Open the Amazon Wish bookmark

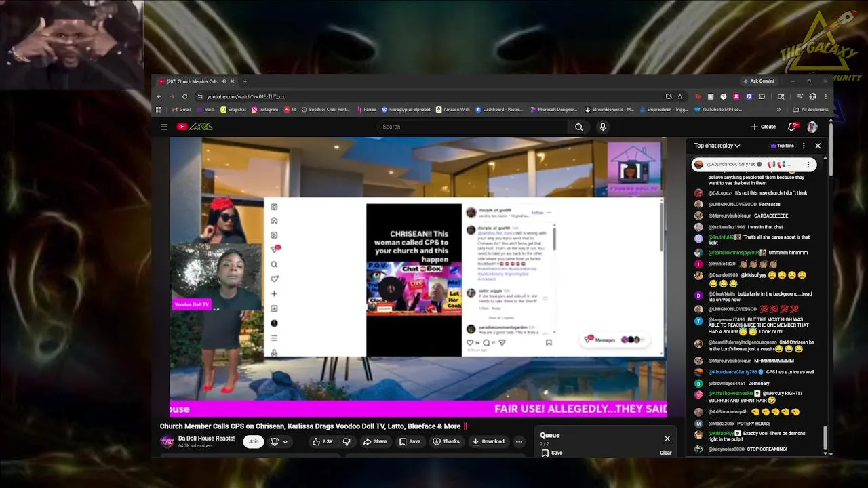click(x=453, y=109)
